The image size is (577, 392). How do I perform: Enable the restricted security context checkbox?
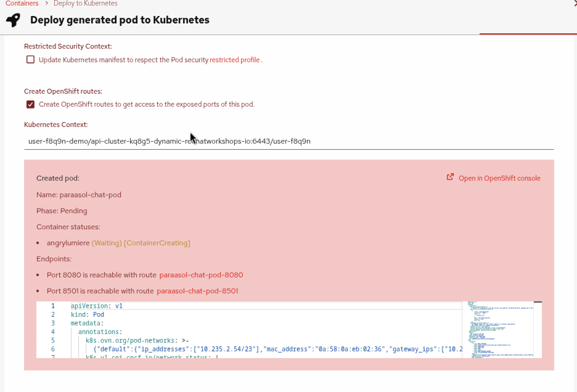(31, 59)
